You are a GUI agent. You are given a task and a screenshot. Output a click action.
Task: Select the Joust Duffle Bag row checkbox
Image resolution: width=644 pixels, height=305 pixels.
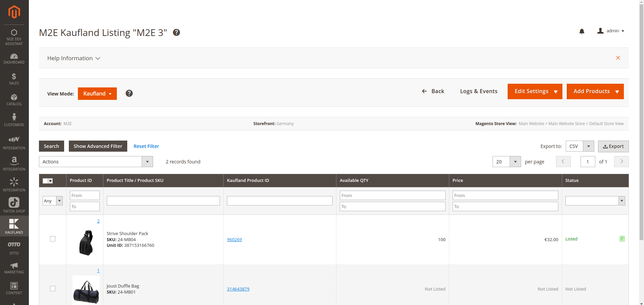tap(53, 289)
